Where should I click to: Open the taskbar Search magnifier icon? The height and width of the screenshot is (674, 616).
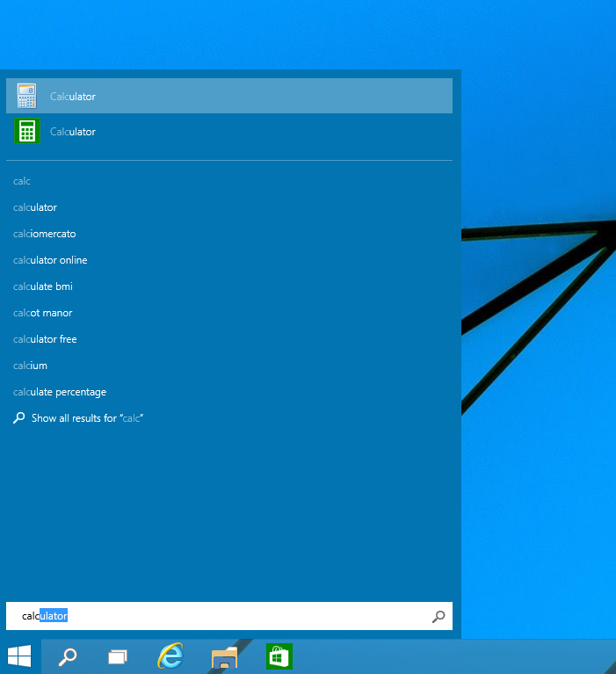tap(68, 656)
